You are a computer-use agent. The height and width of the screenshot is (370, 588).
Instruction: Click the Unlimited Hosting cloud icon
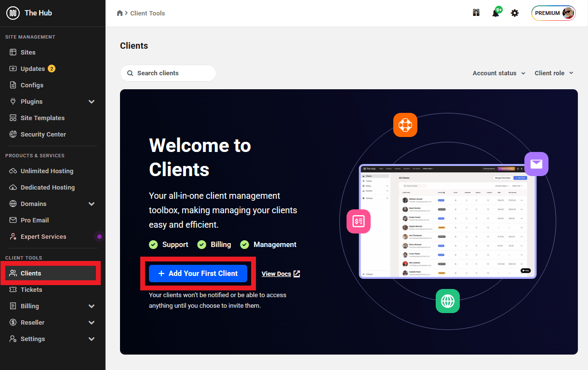[x=13, y=171]
